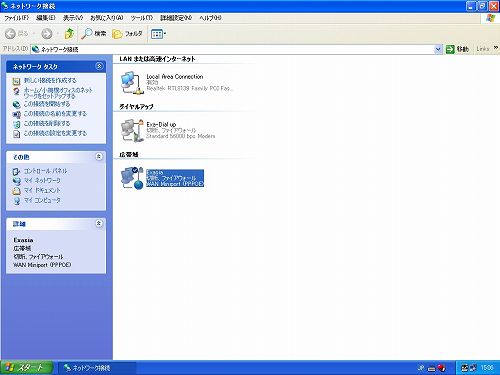
Task: Select the Local Area Connection label
Action: (x=175, y=77)
